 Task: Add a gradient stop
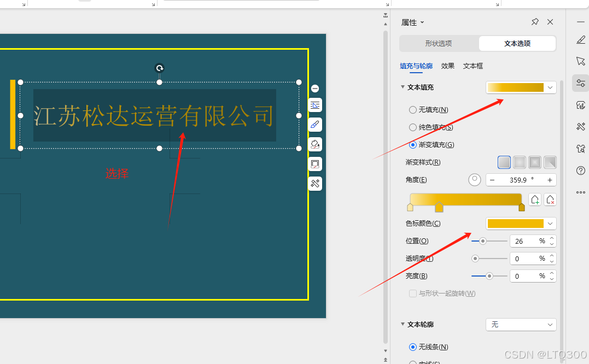(535, 199)
